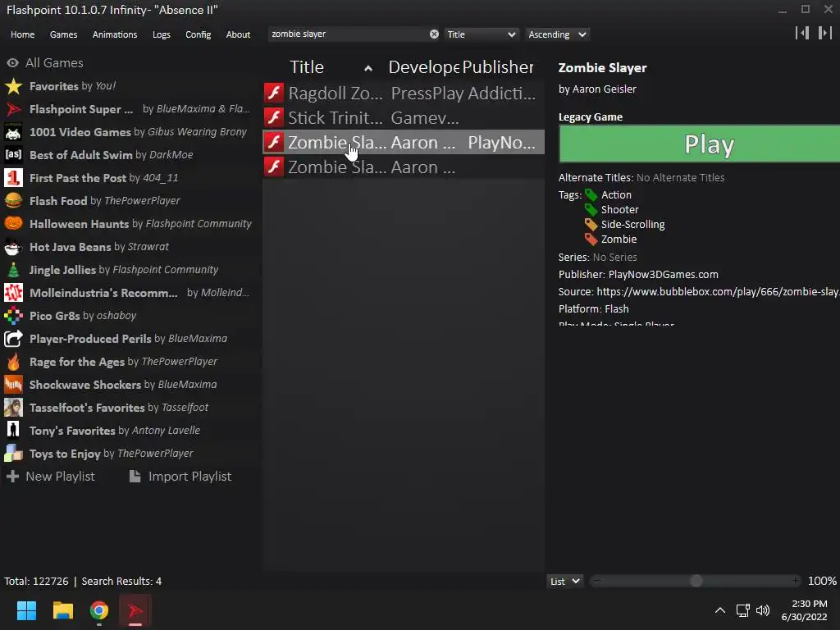Select the last Zombie Slayer row
Image resolution: width=840 pixels, height=630 pixels.
(404, 167)
